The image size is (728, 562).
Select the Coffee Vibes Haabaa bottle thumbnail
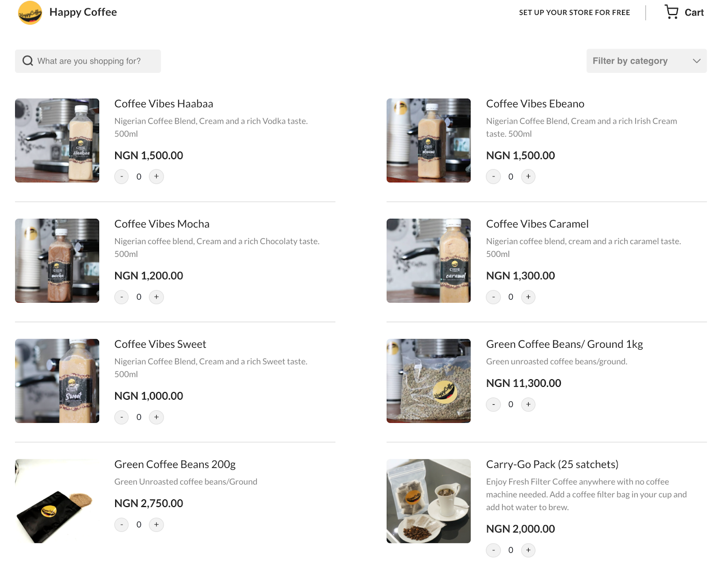point(57,140)
